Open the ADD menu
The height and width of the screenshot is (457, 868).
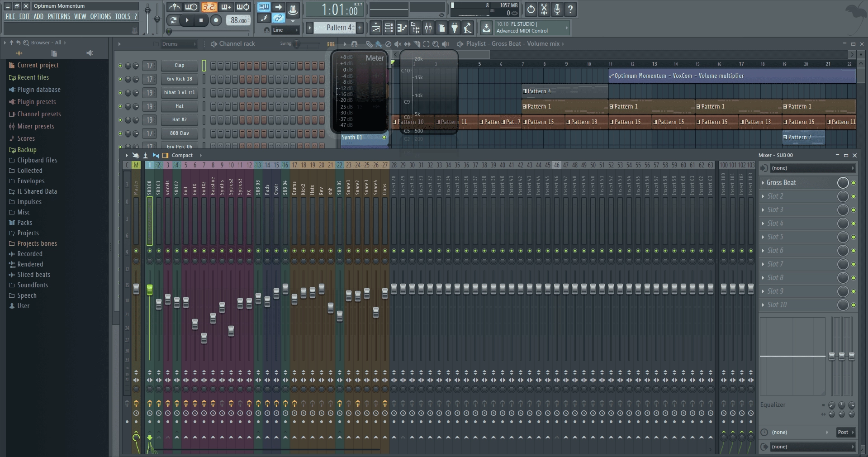(x=38, y=16)
